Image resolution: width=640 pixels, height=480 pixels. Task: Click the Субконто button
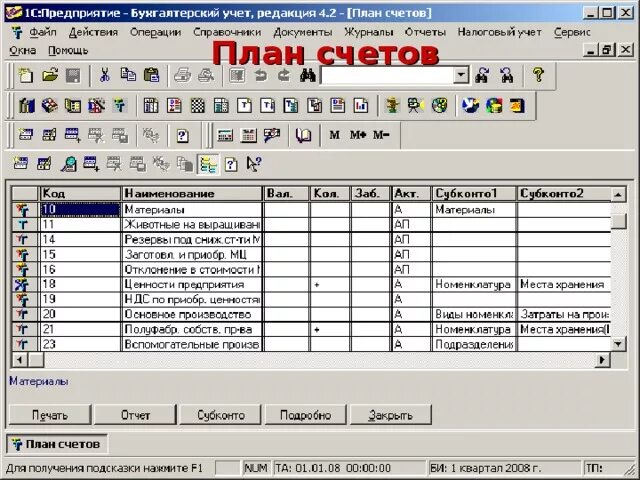(220, 415)
